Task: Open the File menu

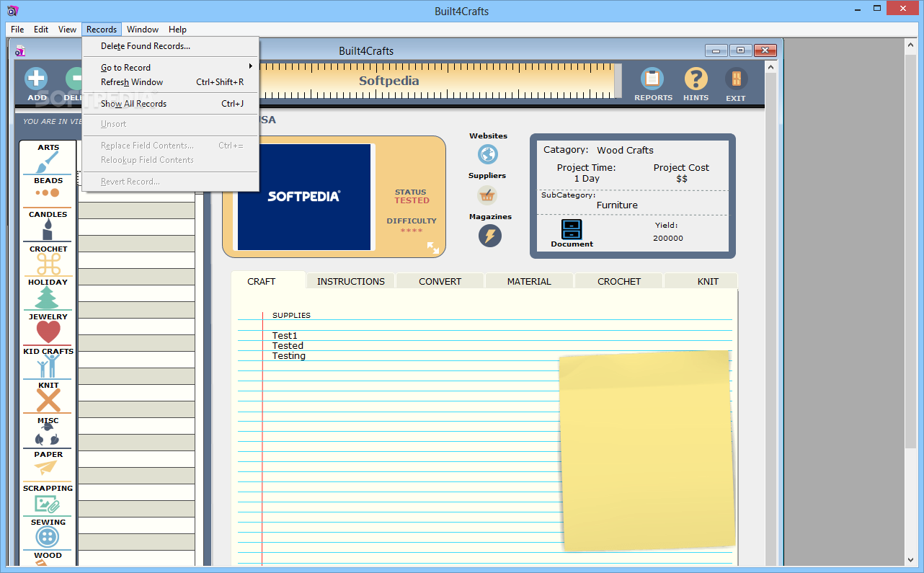Action: coord(17,30)
